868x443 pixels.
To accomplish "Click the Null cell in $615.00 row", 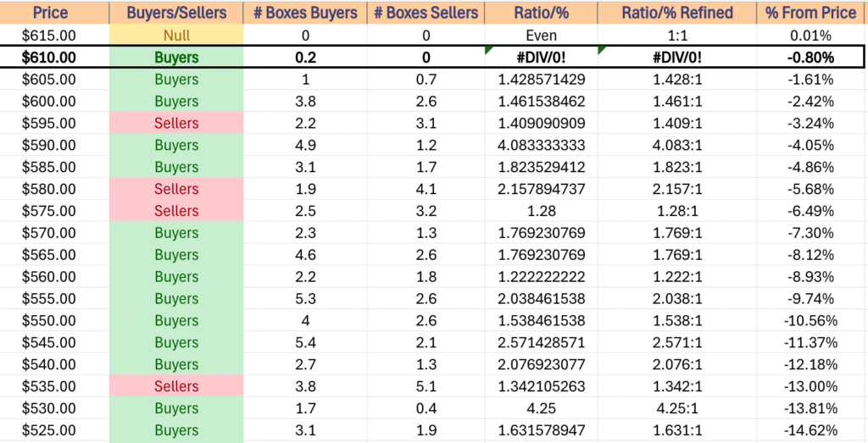I will pos(176,36).
